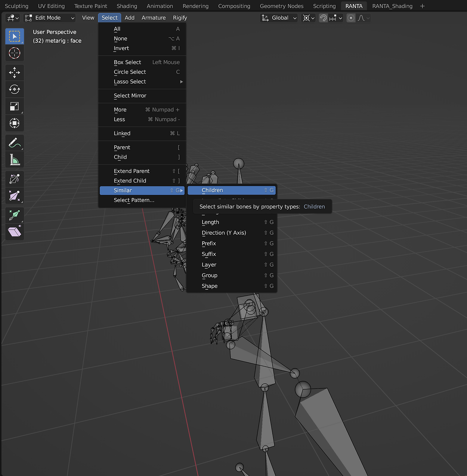Open the editor type dropdown
The image size is (467, 476).
coord(13,18)
